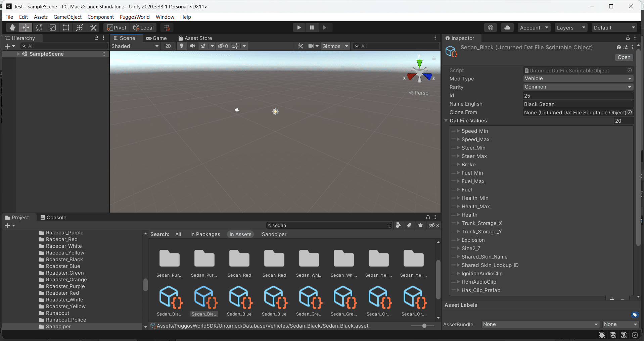Screen dimensions: 644x341
Task: Select the Rect tool
Action: click(66, 27)
